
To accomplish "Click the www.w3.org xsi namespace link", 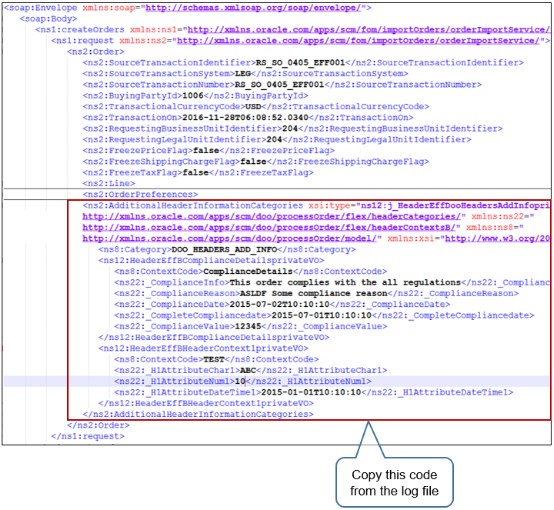I will click(497, 238).
